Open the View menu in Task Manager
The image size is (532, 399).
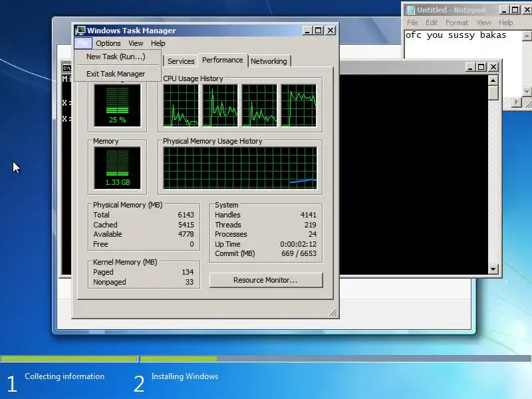click(136, 43)
